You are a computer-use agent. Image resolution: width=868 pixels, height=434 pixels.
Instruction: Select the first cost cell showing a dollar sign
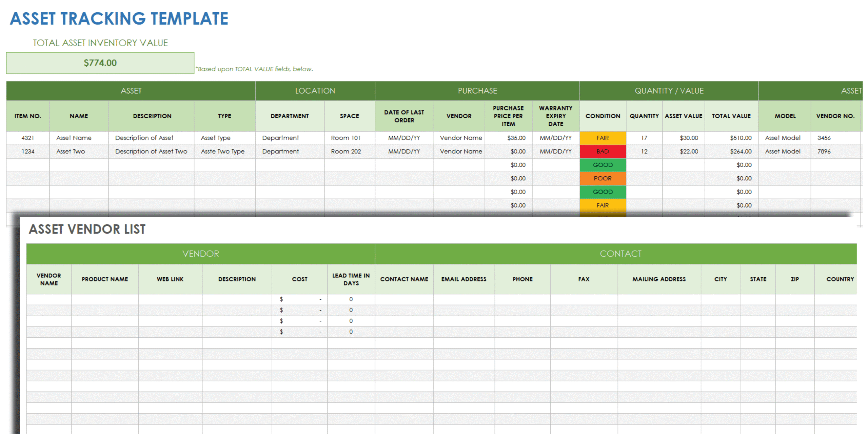[299, 299]
